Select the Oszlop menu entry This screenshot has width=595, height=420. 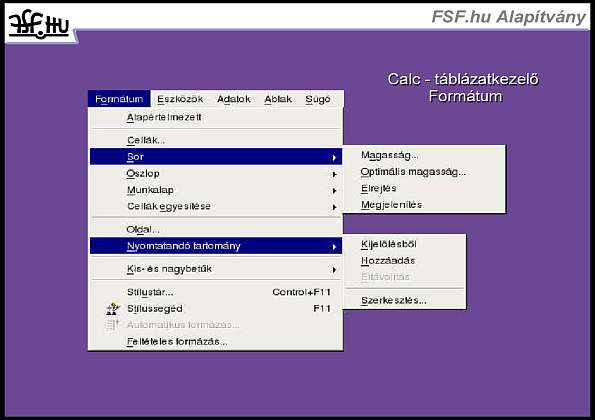point(216,173)
